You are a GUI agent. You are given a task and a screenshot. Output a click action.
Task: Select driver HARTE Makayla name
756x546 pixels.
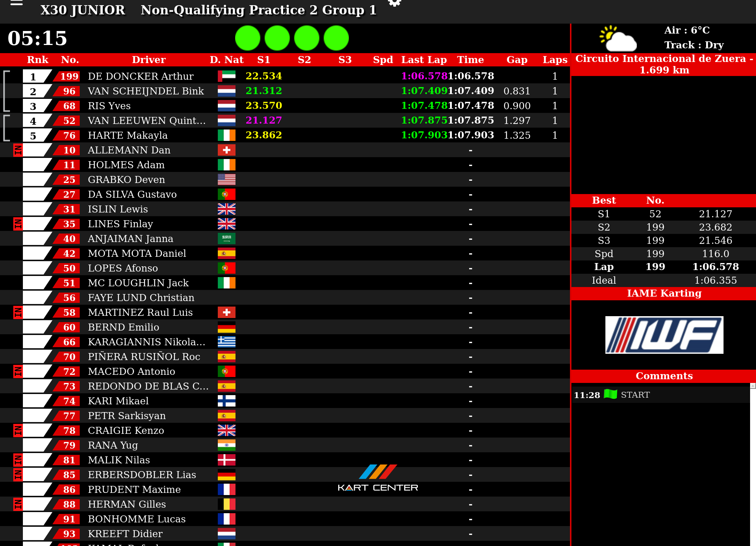click(x=127, y=135)
